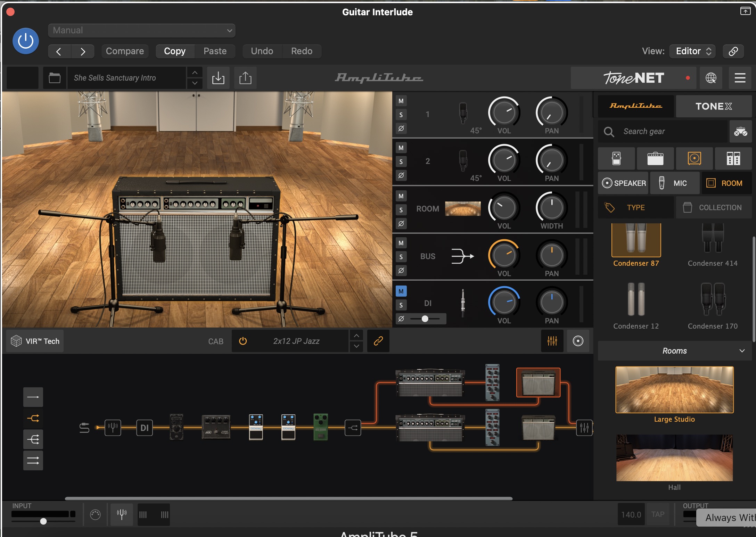Solo the BUS channel
756x537 pixels.
(x=401, y=257)
